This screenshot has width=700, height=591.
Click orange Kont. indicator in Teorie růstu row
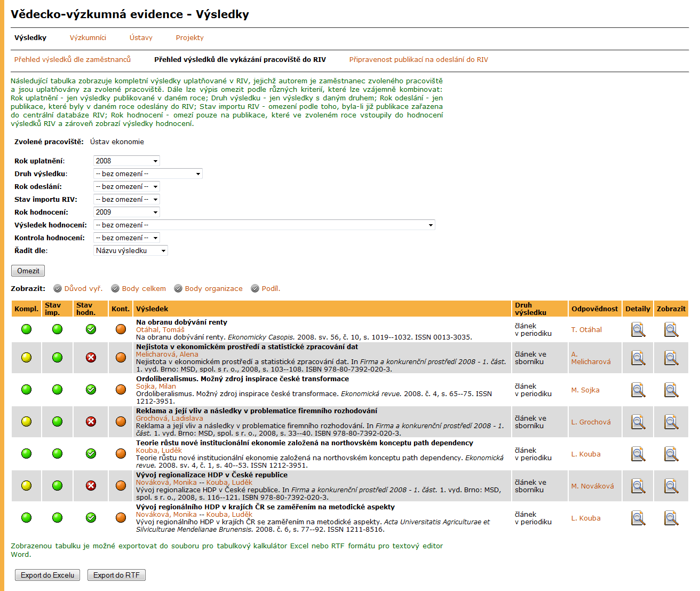(121, 453)
